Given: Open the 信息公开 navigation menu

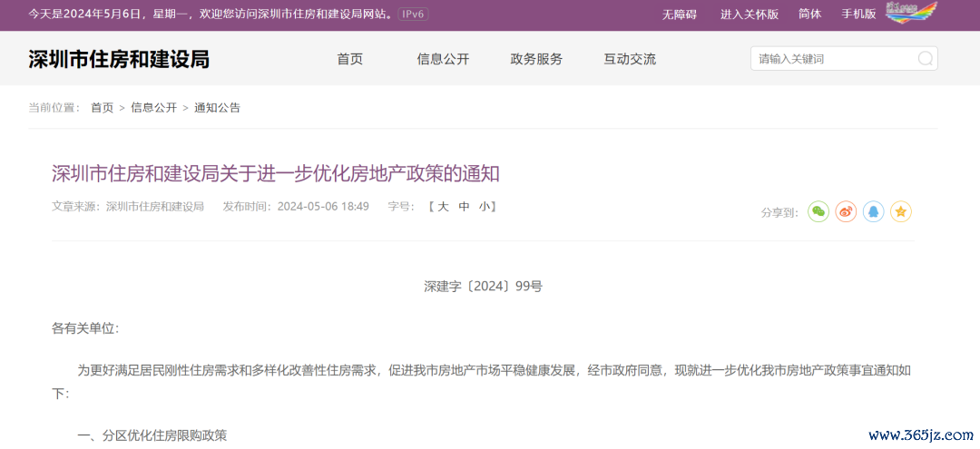Looking at the screenshot, I should [443, 59].
